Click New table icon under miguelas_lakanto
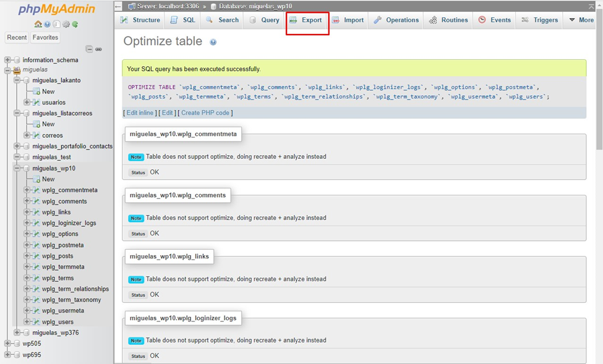Image resolution: width=603 pixels, height=364 pixels. pyautogui.click(x=36, y=91)
